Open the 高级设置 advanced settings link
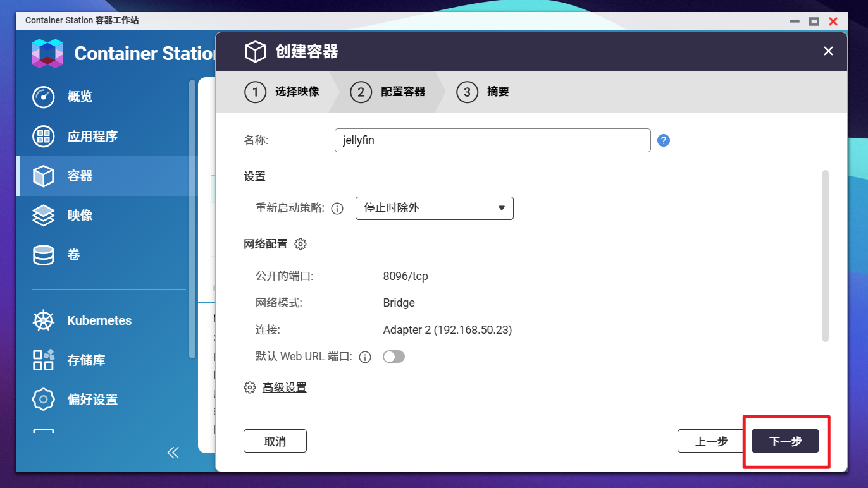 pyautogui.click(x=285, y=387)
